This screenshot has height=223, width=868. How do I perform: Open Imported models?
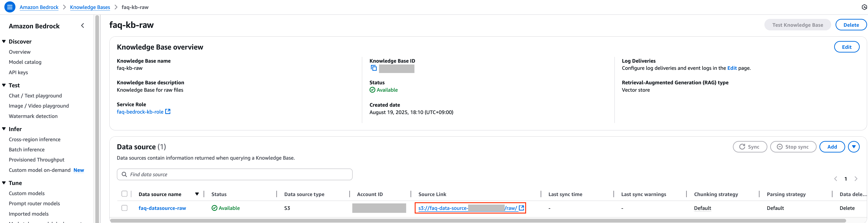[29, 214]
